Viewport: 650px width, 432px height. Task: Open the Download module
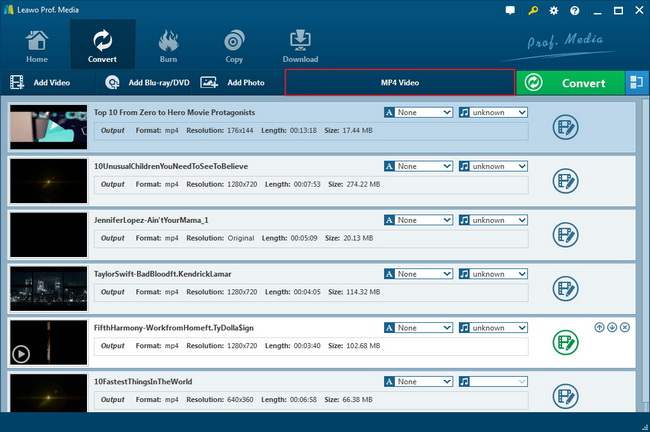300,46
